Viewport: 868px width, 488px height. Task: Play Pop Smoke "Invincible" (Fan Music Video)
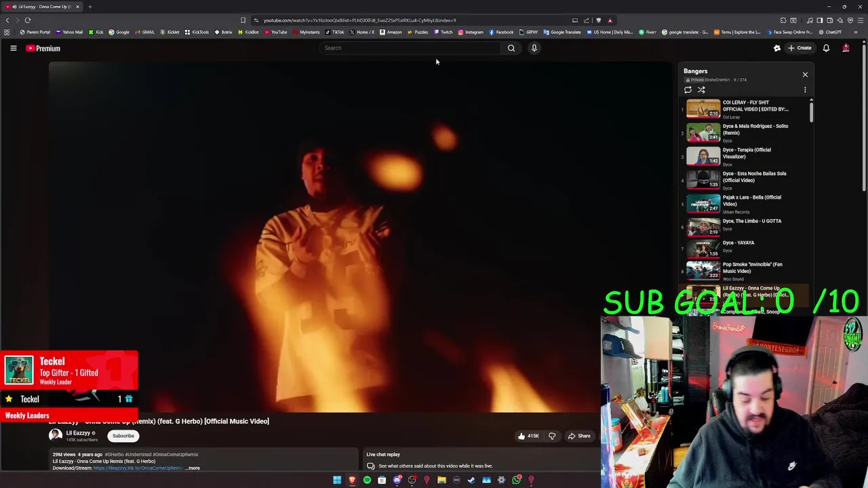pyautogui.click(x=745, y=270)
